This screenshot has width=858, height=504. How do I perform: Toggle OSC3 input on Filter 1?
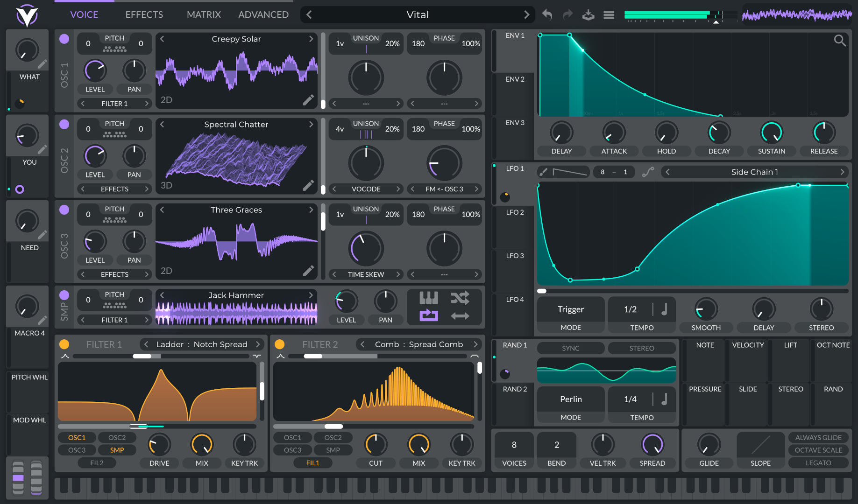[x=77, y=450]
